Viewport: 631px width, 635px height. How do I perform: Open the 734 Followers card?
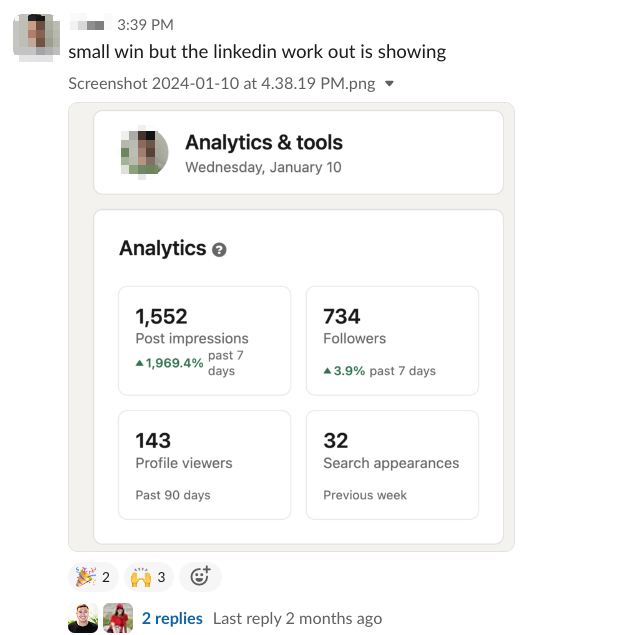pos(392,340)
